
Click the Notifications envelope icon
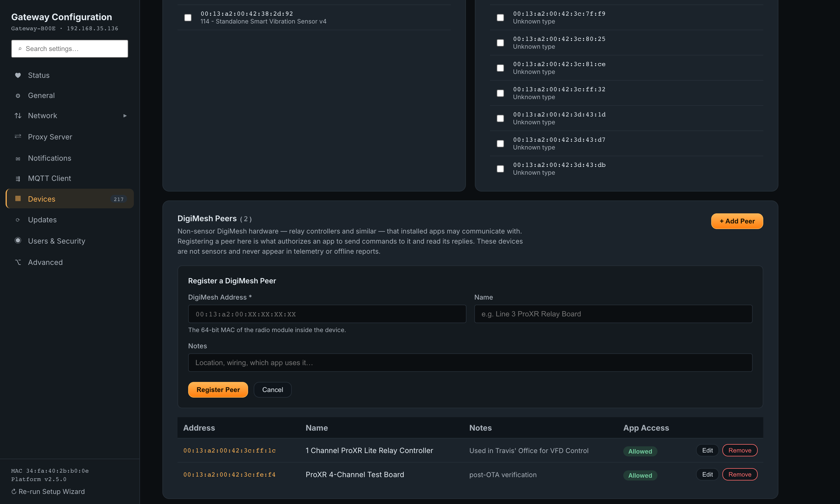(x=18, y=158)
